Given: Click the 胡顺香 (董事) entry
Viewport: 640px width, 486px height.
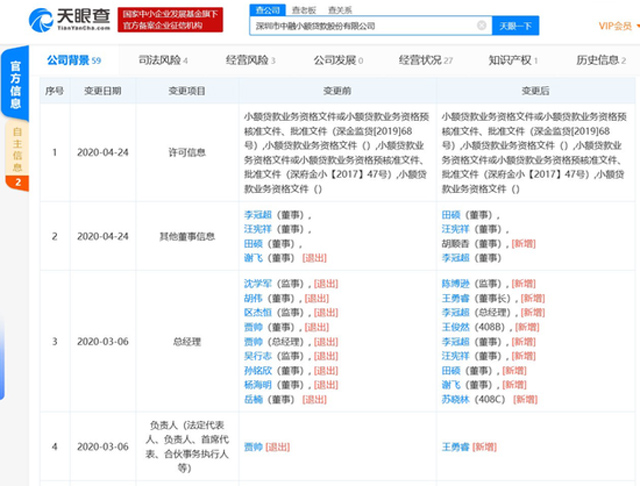Looking at the screenshot, I should tap(472, 244).
